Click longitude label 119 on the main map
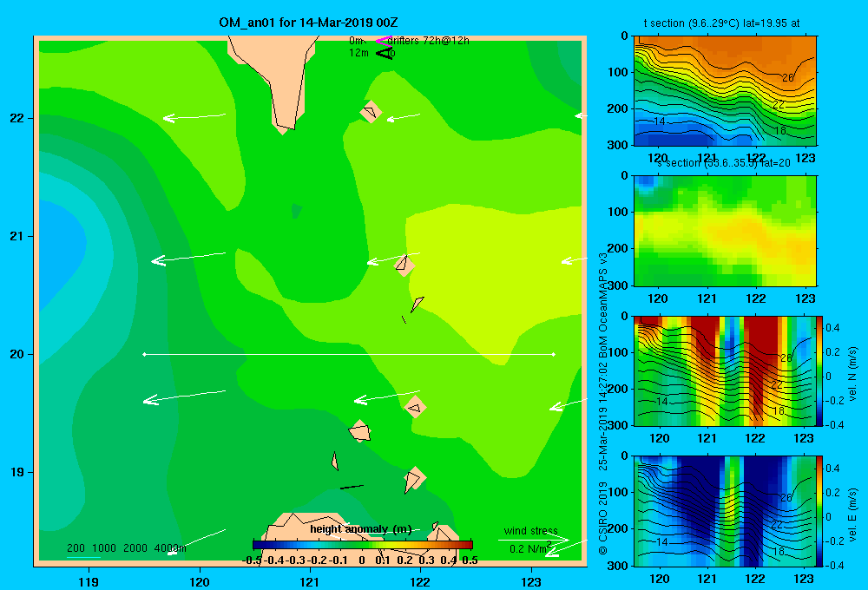868x590 pixels. pyautogui.click(x=89, y=581)
